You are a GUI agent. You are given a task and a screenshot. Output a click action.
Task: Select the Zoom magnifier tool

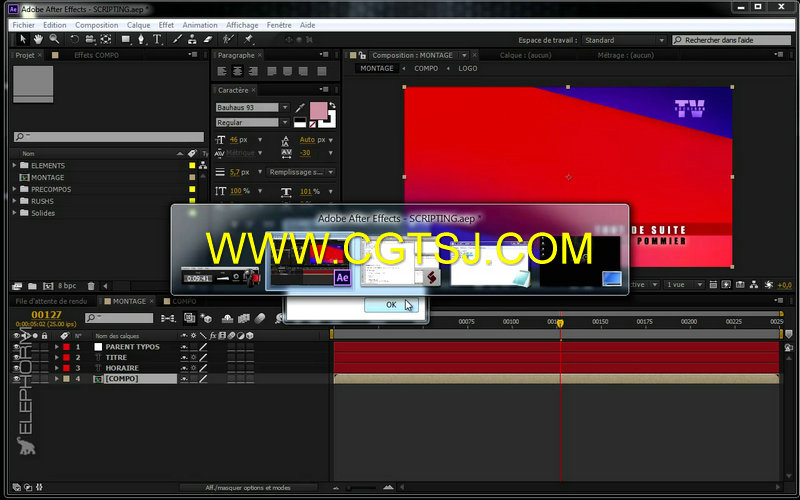[54, 39]
